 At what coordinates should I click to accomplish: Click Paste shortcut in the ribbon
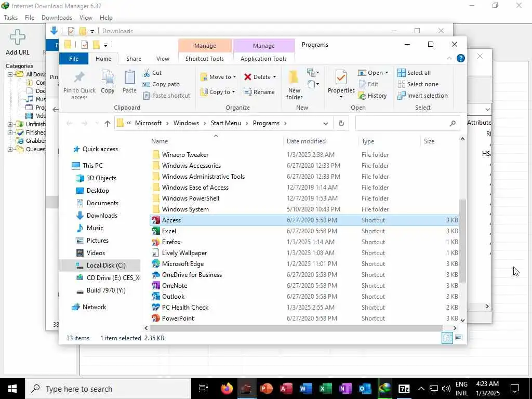pyautogui.click(x=167, y=96)
